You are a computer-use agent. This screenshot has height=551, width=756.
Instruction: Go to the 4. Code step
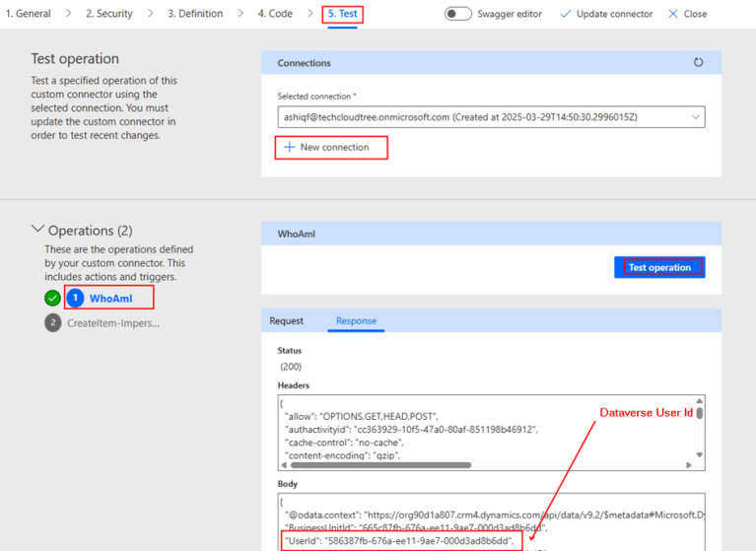(x=275, y=14)
